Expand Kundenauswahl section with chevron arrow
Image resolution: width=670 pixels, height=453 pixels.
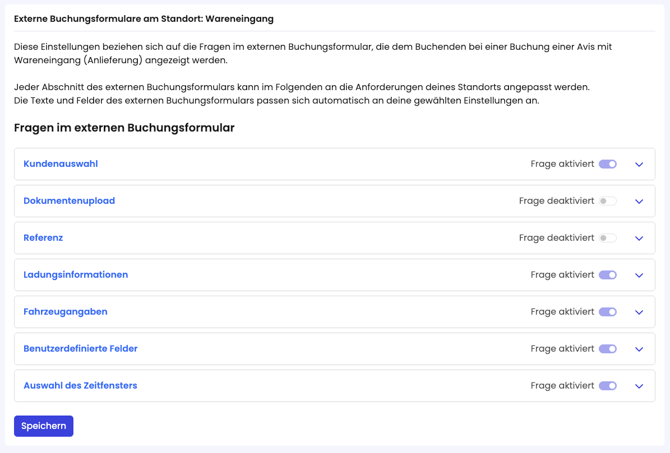[x=639, y=164]
